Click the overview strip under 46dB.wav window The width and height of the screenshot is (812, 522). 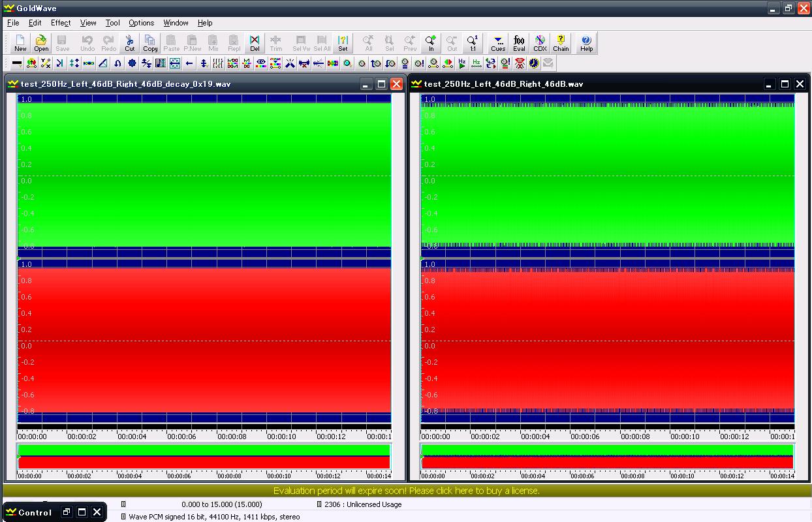[608, 456]
